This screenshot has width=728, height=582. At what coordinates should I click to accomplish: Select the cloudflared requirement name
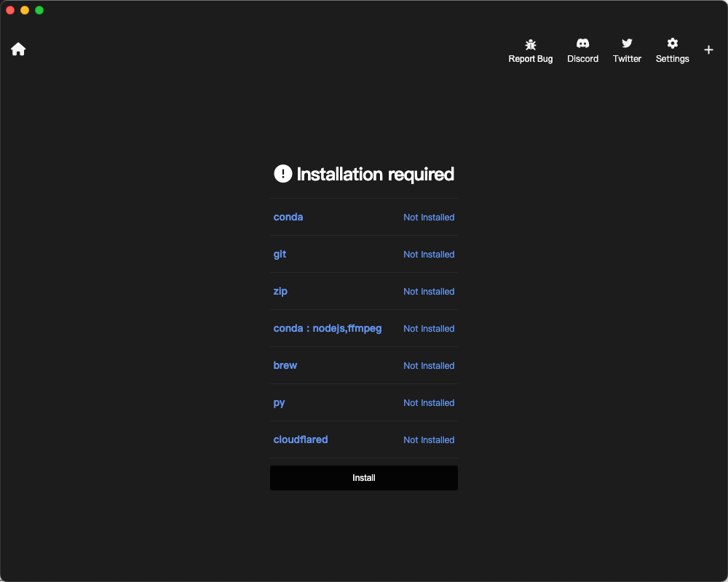(301, 439)
